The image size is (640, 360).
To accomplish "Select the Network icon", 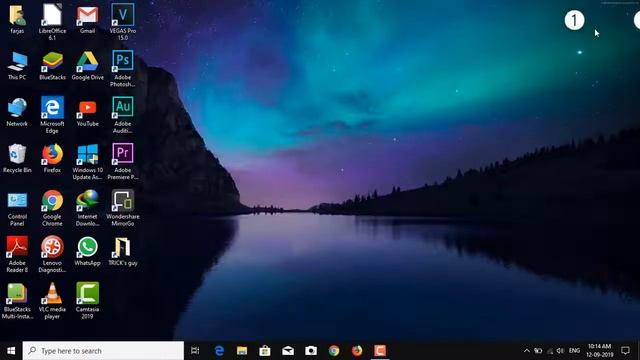I will point(17,112).
